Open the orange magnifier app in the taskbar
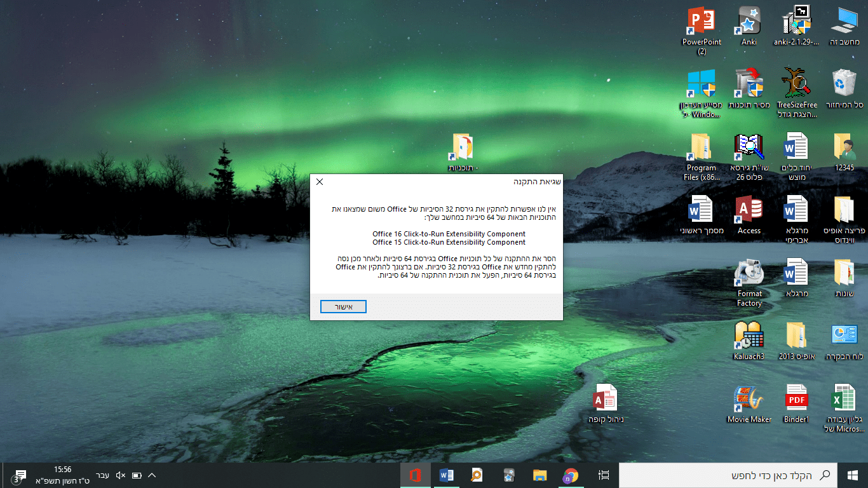 click(x=477, y=475)
